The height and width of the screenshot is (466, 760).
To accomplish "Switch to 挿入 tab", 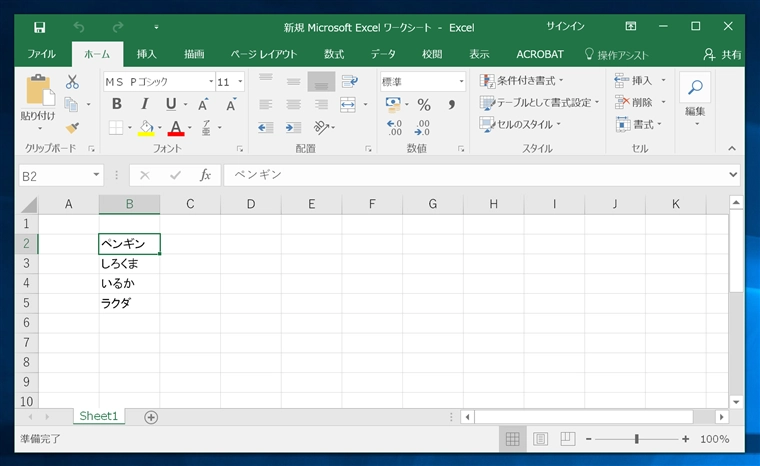I will coord(146,54).
